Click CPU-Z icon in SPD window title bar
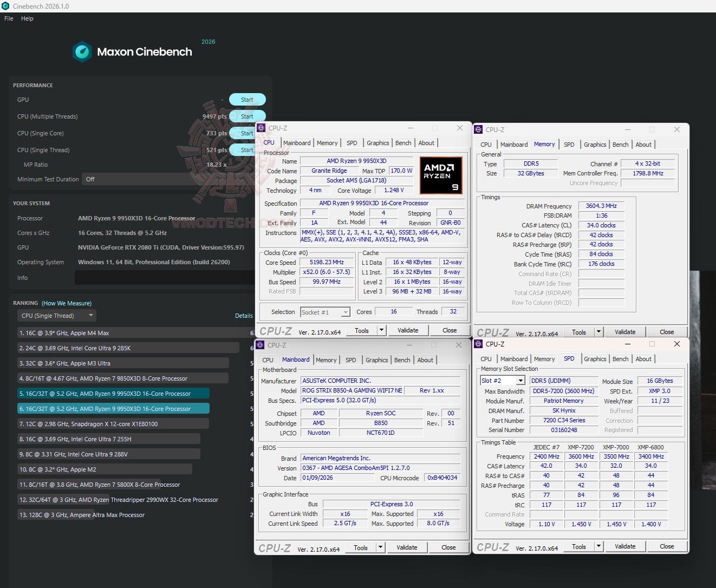Image resolution: width=716 pixels, height=588 pixels. coord(478,344)
